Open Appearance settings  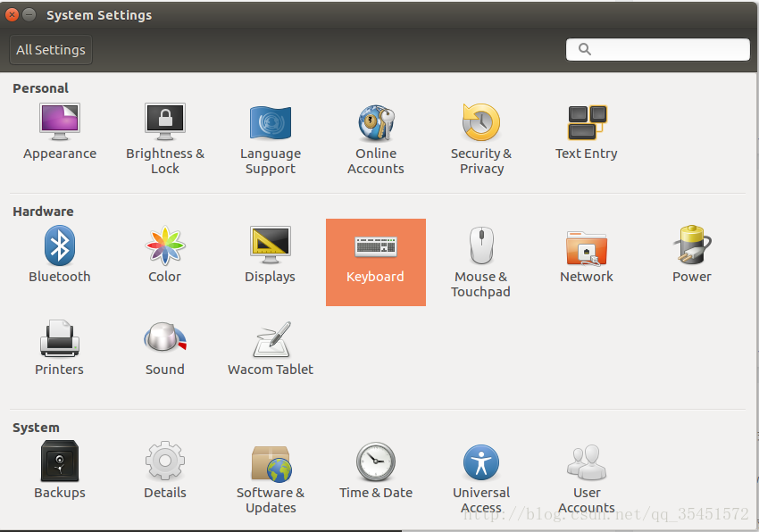60,132
